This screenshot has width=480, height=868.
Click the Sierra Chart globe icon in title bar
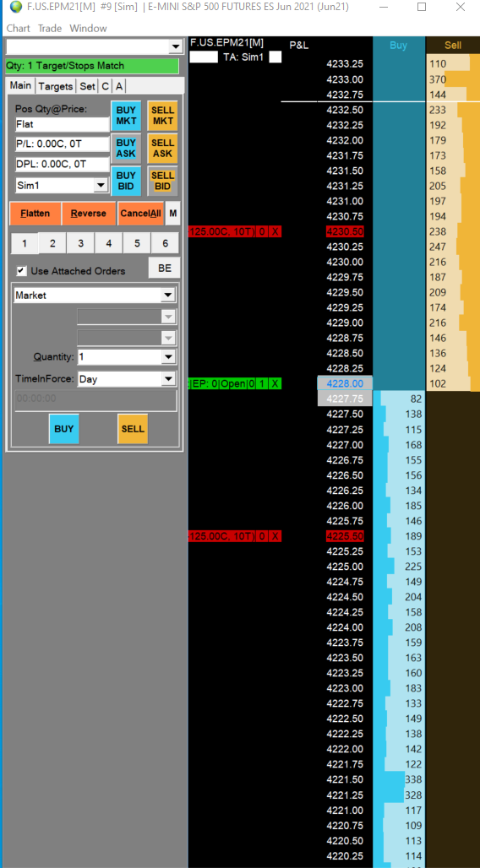pyautogui.click(x=16, y=8)
